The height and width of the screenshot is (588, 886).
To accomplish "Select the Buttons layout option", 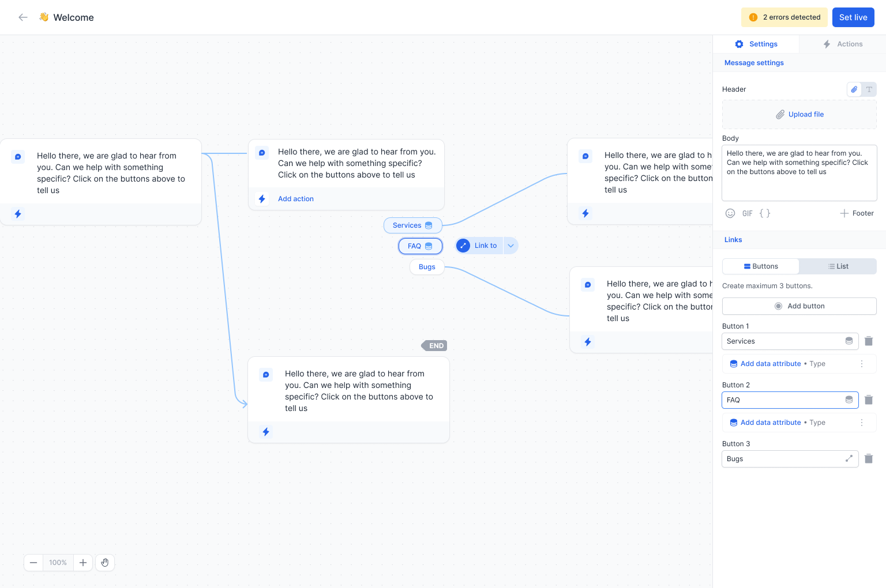I will (761, 266).
